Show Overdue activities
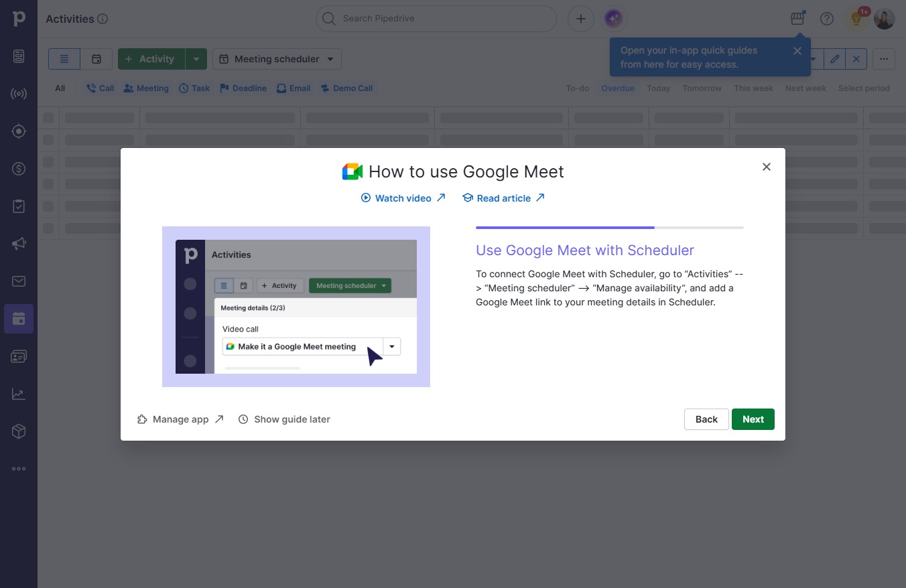Viewport: 906px width, 588px height. pos(618,88)
